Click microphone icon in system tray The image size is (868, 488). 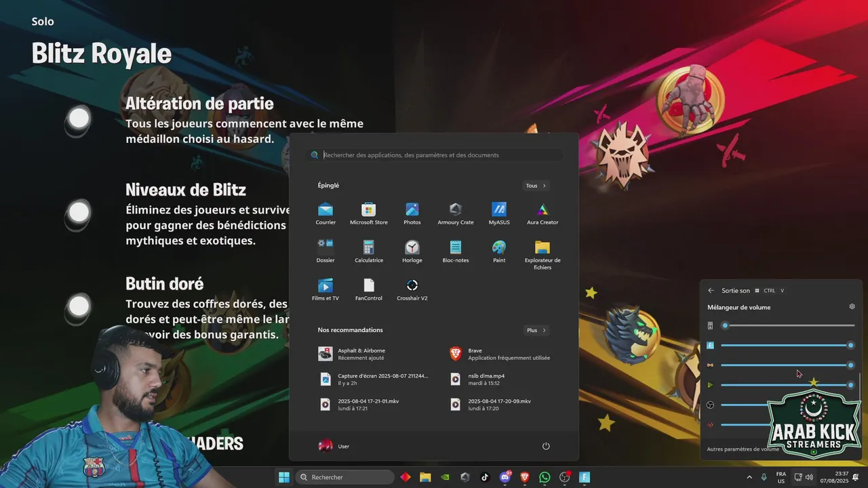point(764,477)
